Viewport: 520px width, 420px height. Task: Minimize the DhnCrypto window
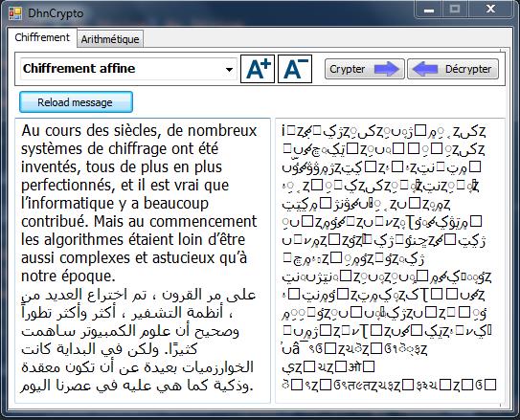429,10
